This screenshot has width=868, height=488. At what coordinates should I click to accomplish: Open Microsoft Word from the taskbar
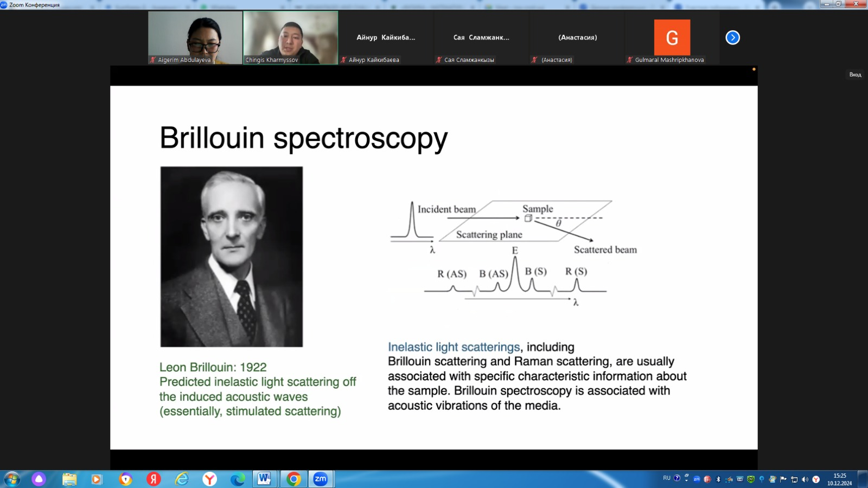click(x=264, y=479)
